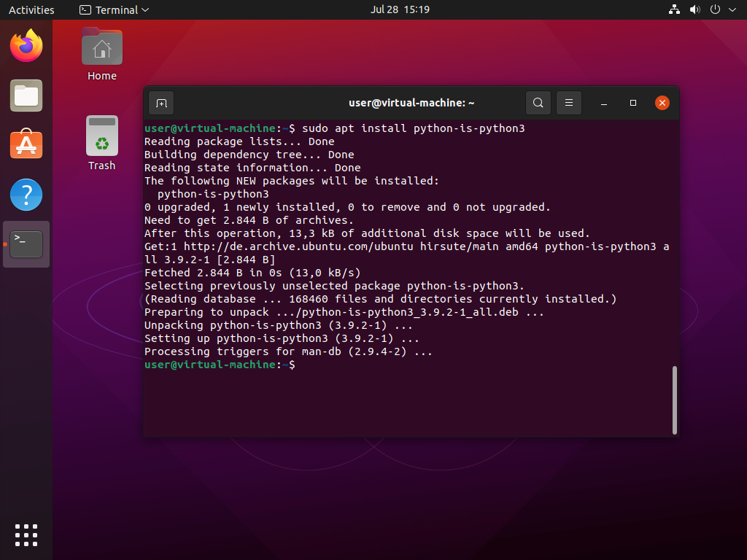The image size is (747, 560).
Task: Open the terminal hamburger menu
Action: click(x=569, y=103)
